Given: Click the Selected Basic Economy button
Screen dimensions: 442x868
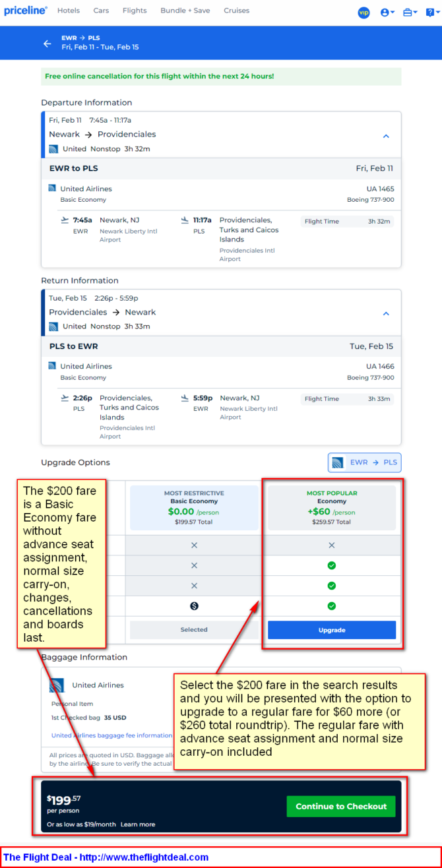Looking at the screenshot, I should click(x=194, y=630).
